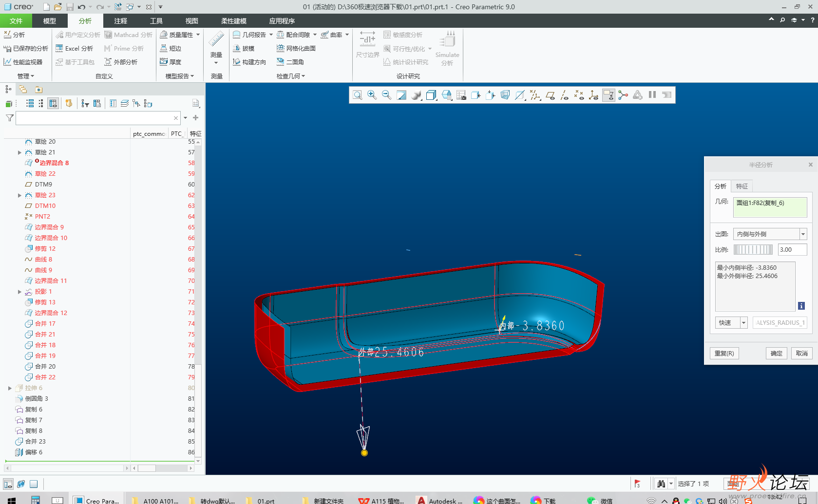Click the model tree filter funnel icon
818x504 pixels.
[x=10, y=118]
